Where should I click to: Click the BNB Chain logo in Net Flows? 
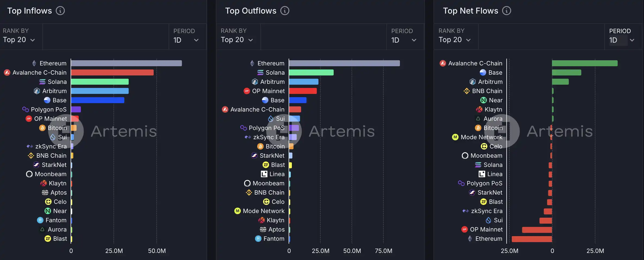coord(466,91)
